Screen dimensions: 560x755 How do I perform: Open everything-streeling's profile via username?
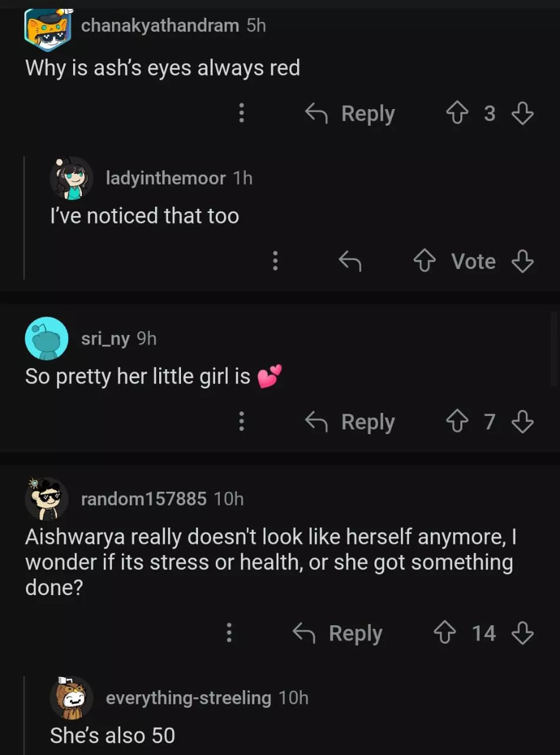188,698
